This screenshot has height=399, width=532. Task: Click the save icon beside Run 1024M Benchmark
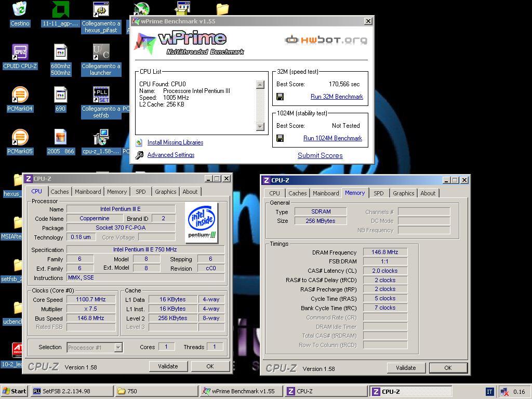pyautogui.click(x=280, y=138)
